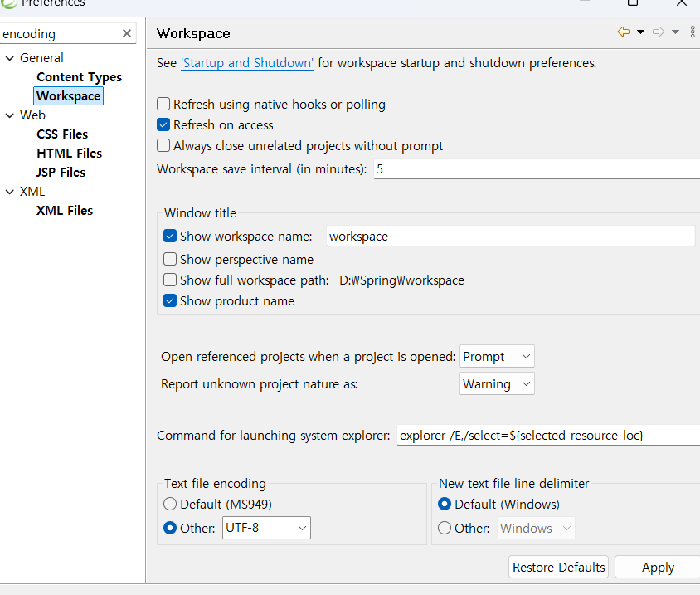700x595 pixels.
Task: Click the XML category label
Action: coord(32,192)
